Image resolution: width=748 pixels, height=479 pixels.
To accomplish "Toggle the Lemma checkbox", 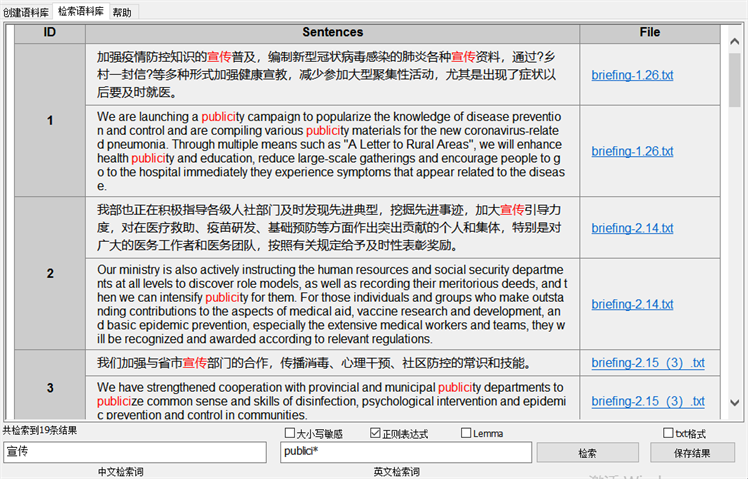I will [466, 434].
